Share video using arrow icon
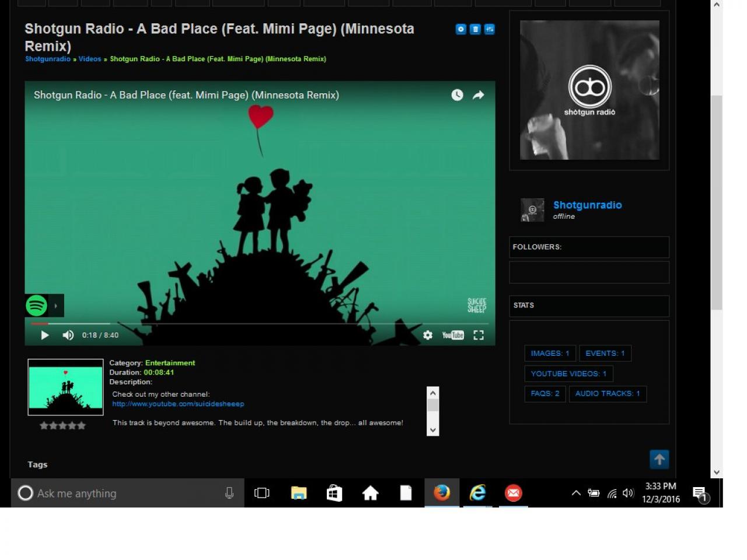This screenshot has width=747, height=560. tap(479, 95)
